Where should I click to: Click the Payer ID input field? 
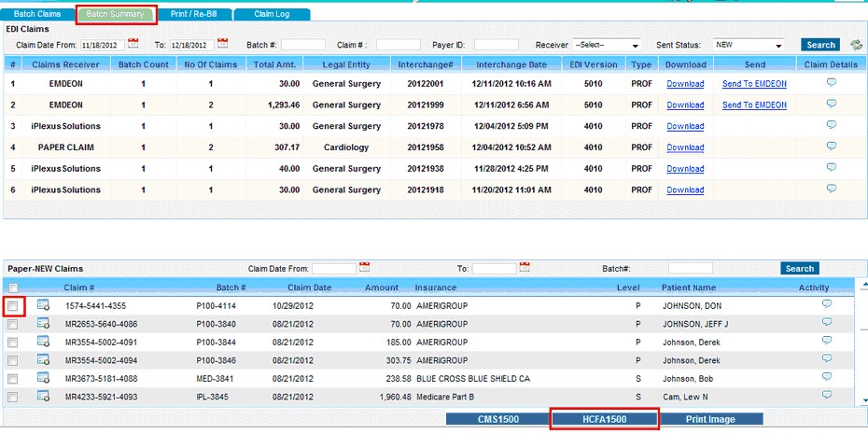pyautogui.click(x=496, y=45)
